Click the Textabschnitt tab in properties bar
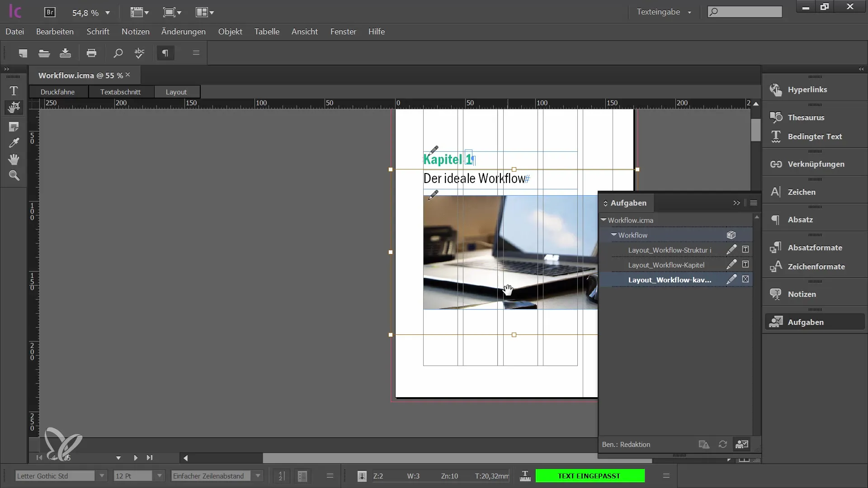This screenshot has height=488, width=868. (120, 92)
